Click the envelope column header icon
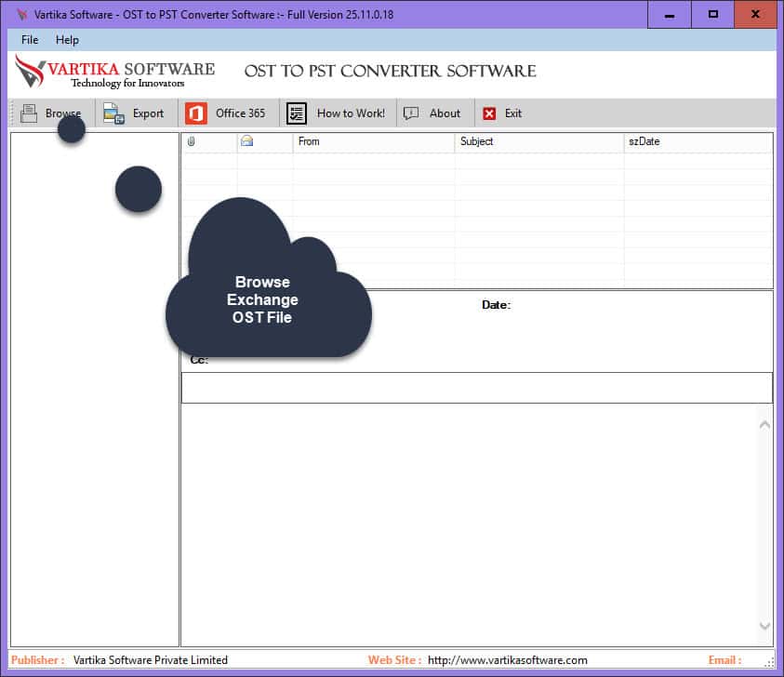The height and width of the screenshot is (677, 784). pyautogui.click(x=247, y=141)
